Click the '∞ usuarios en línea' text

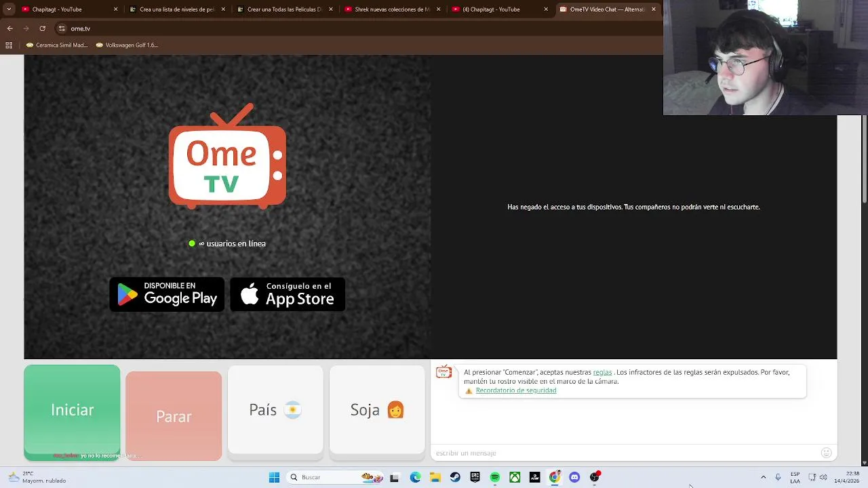click(232, 243)
